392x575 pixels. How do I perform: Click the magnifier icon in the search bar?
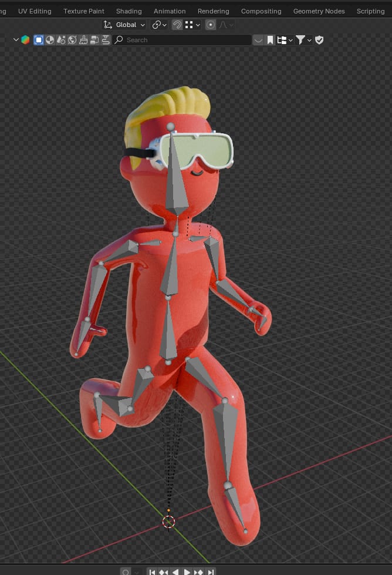pos(119,39)
